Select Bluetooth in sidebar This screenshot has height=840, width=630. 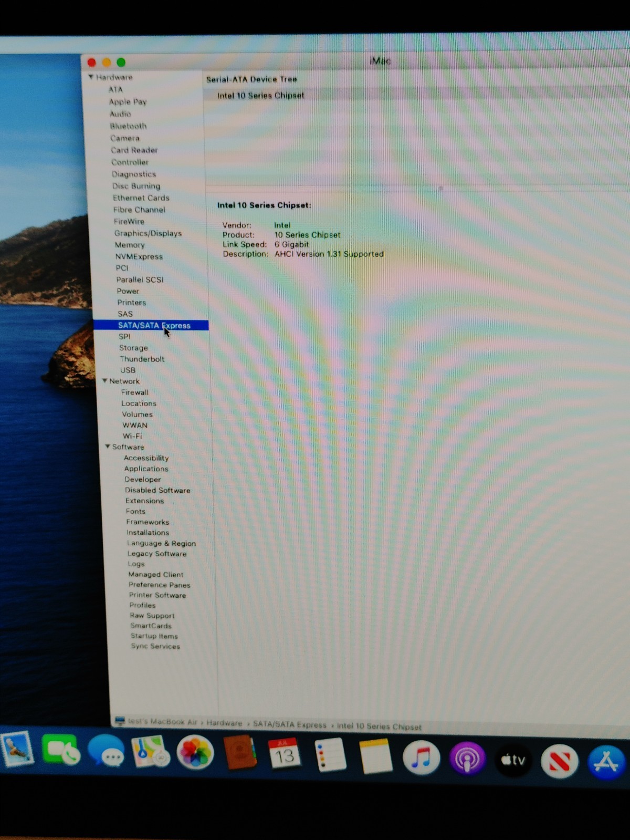128,126
